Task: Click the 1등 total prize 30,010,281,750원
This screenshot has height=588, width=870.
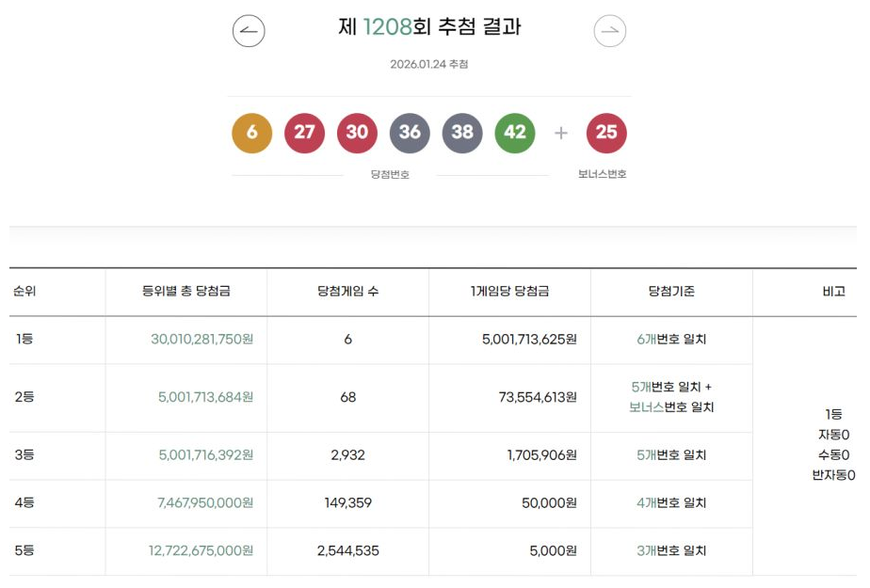Action: coord(201,339)
